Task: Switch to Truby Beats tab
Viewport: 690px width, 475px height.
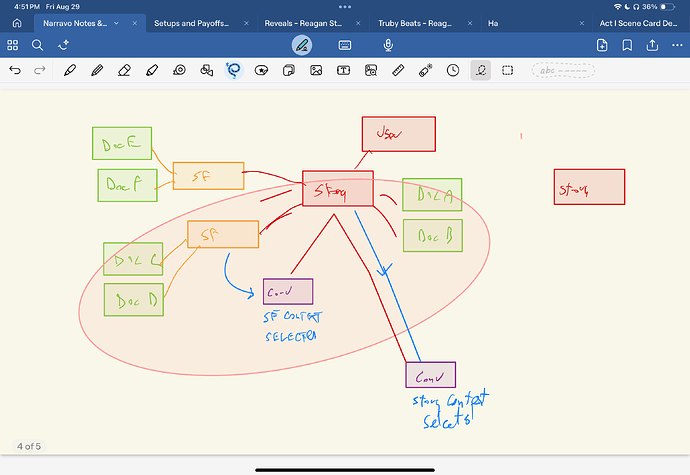Action: click(x=420, y=22)
